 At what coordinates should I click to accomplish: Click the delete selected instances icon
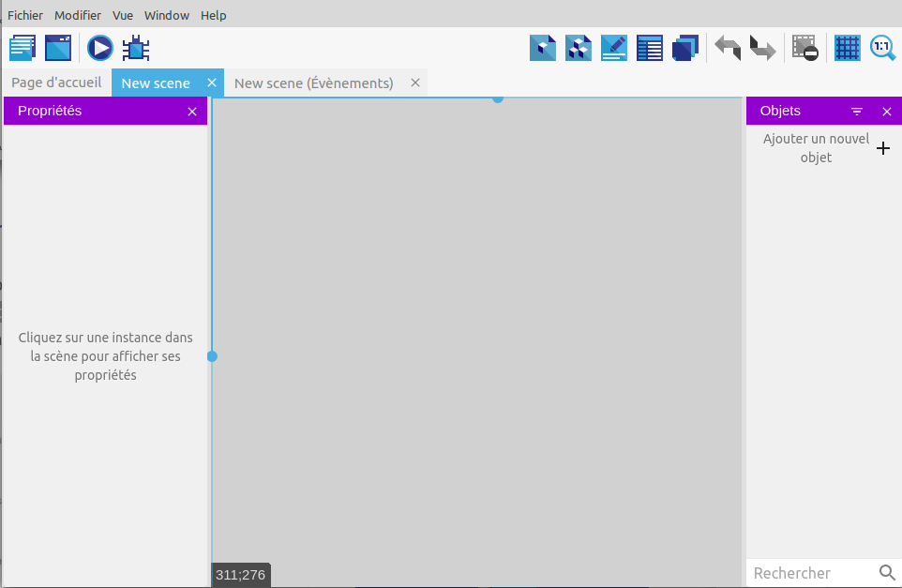pyautogui.click(x=804, y=48)
